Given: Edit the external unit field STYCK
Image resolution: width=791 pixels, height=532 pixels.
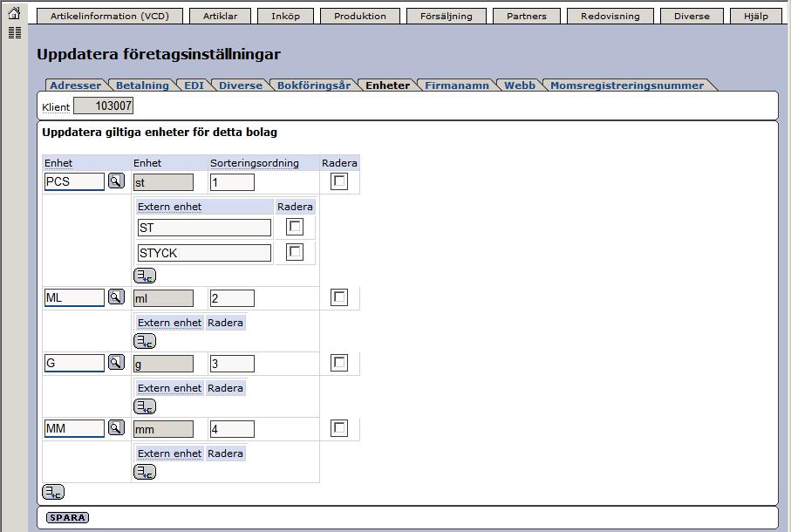Looking at the screenshot, I should tap(204, 253).
